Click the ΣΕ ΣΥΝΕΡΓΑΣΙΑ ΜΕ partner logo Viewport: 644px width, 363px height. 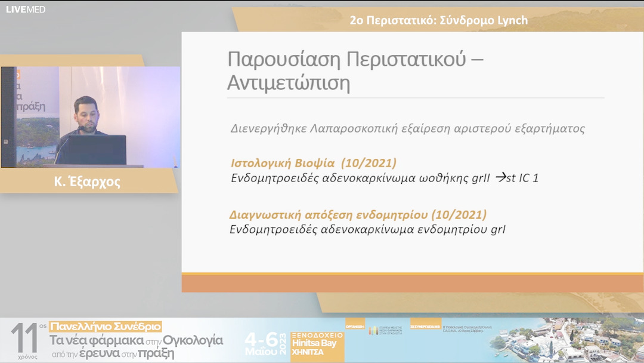tap(425, 327)
